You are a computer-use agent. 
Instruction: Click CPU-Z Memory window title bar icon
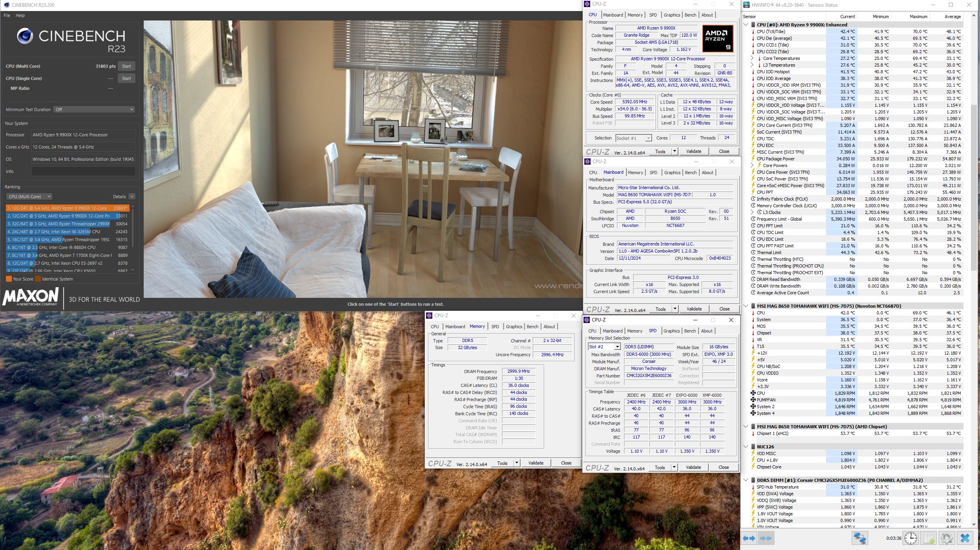pos(430,315)
